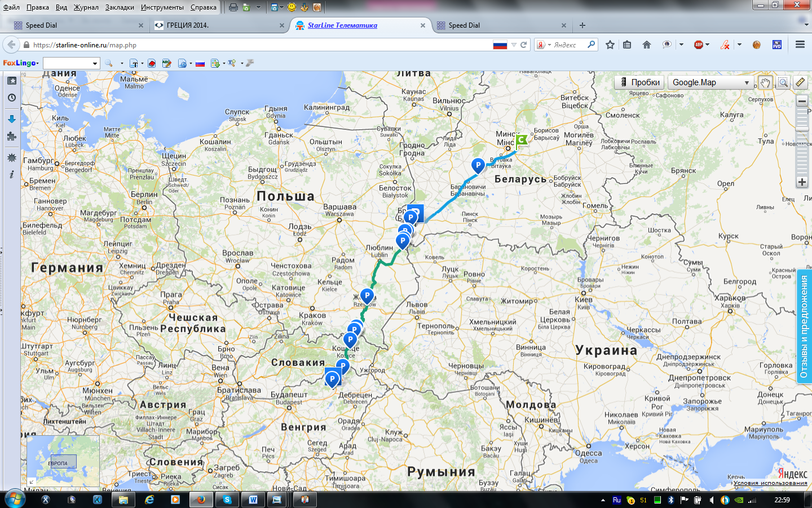Go to the browser home page icon

pos(647,45)
